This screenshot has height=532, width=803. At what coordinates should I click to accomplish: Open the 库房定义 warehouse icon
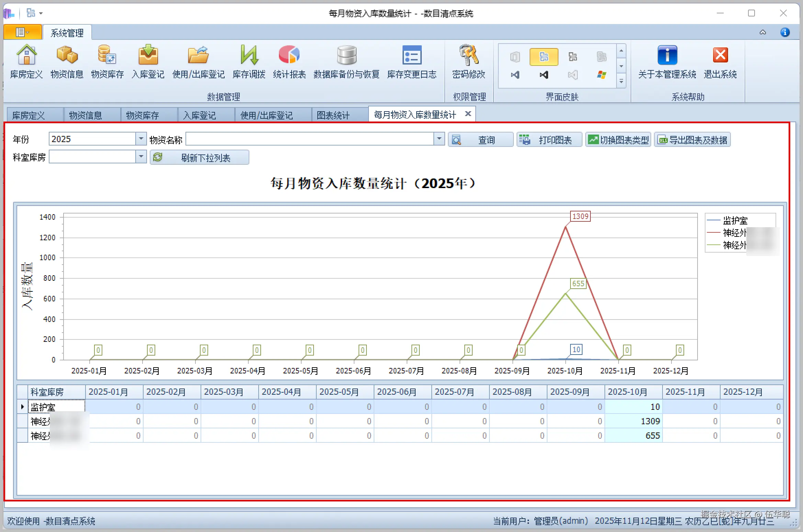pos(26,55)
